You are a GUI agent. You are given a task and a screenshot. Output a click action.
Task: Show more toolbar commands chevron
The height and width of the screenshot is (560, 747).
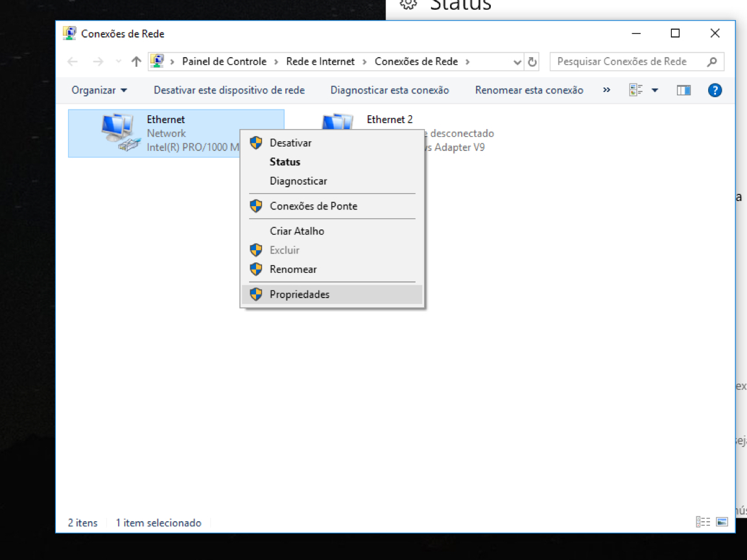(x=606, y=90)
